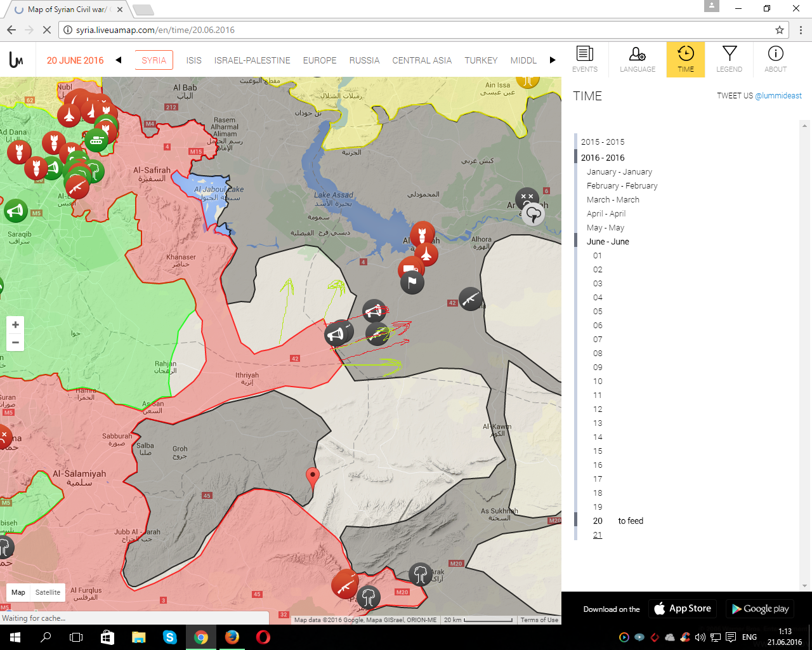Open the volume control in system tray
Screen dimensions: 812x650
point(700,637)
